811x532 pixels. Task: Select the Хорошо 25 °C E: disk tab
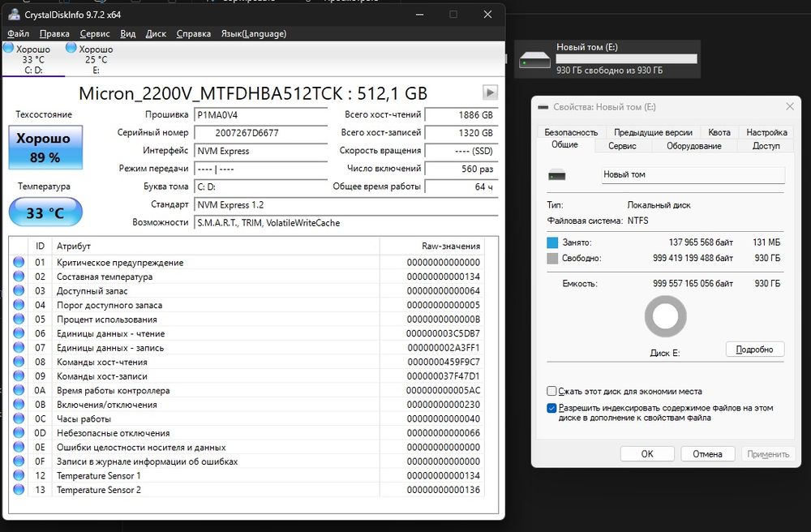point(97,59)
